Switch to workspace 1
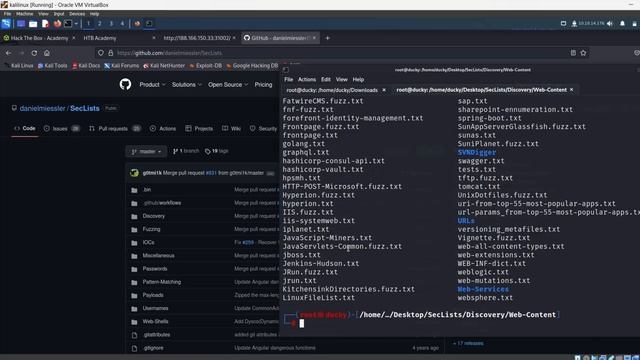 click(x=88, y=24)
